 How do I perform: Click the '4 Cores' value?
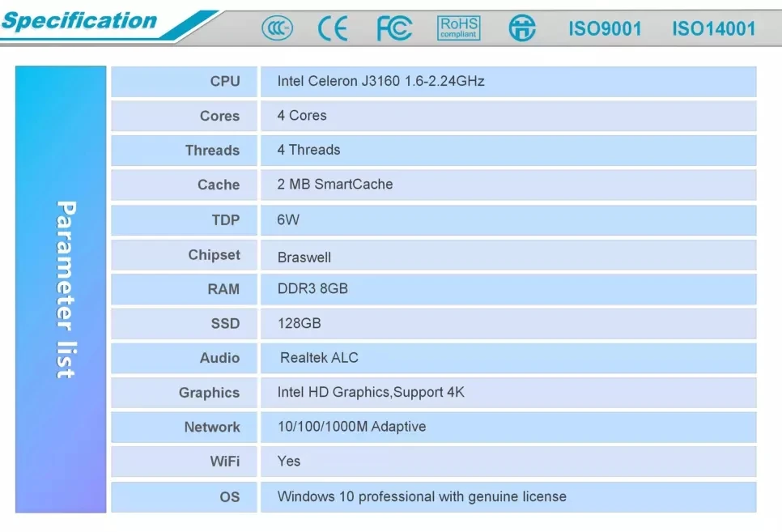302,115
